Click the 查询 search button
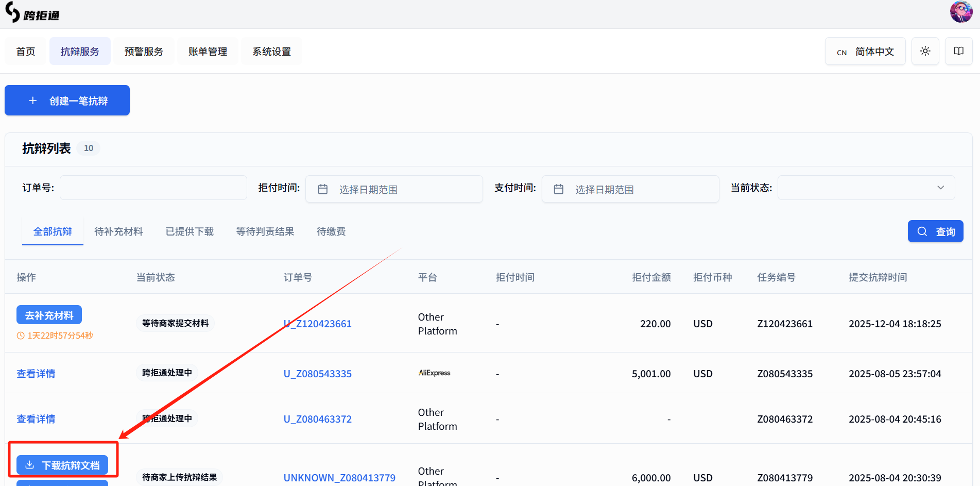This screenshot has height=486, width=980. 935,231
